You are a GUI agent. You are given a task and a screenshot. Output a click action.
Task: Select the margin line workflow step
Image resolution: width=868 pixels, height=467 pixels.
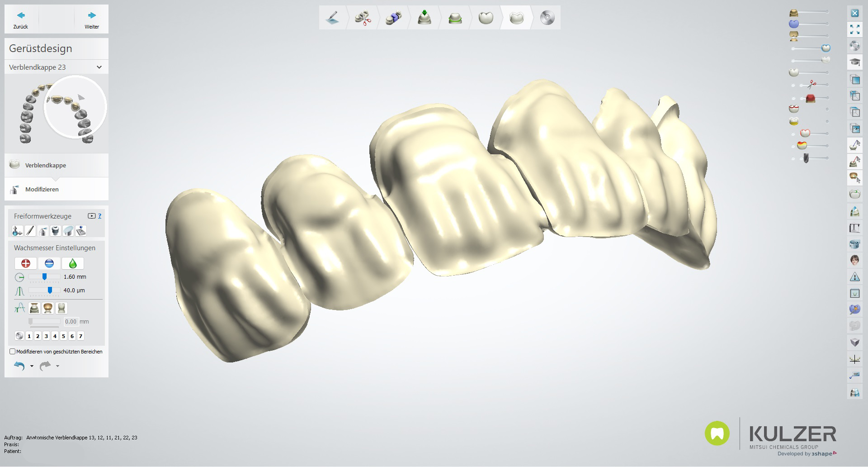455,18
